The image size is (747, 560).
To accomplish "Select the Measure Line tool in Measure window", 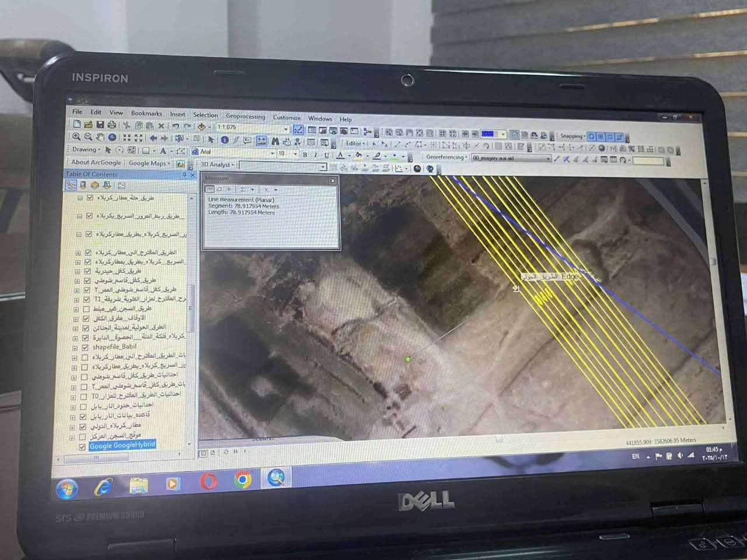I will click(210, 190).
